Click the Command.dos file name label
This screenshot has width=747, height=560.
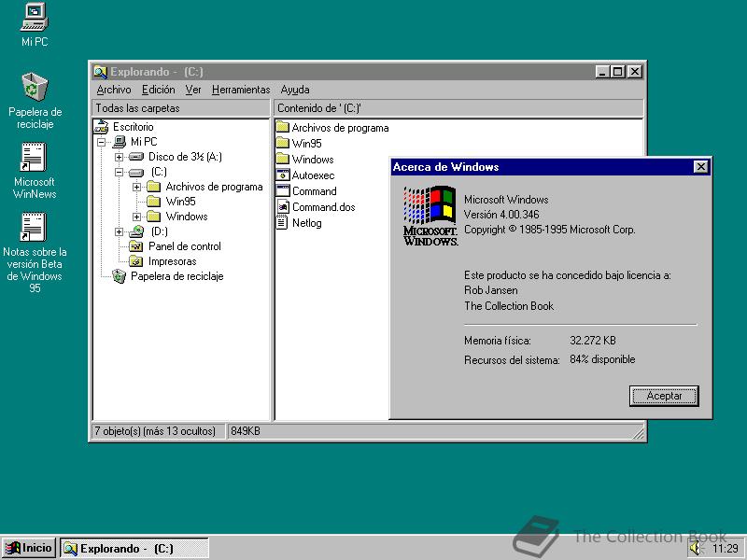323,207
